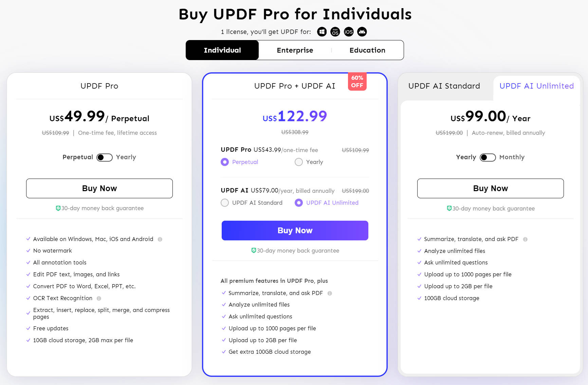The width and height of the screenshot is (588, 385).
Task: Click the Android platform icon
Action: click(362, 32)
